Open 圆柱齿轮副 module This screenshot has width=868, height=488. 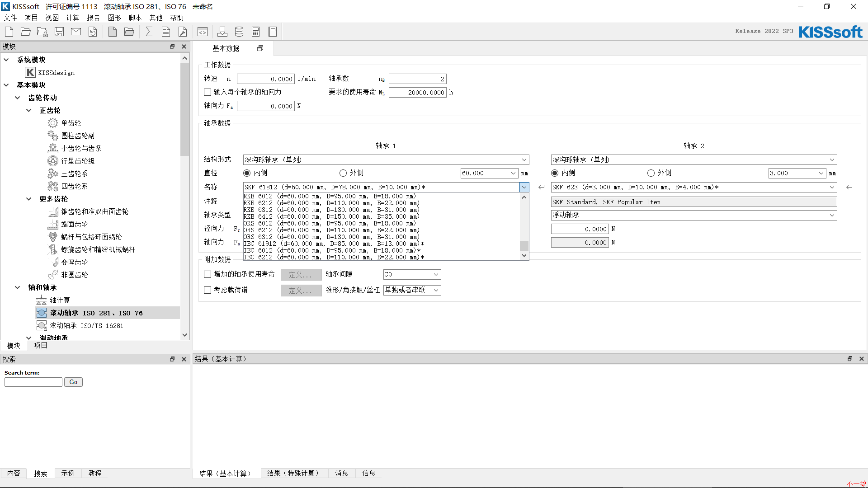pyautogui.click(x=78, y=136)
